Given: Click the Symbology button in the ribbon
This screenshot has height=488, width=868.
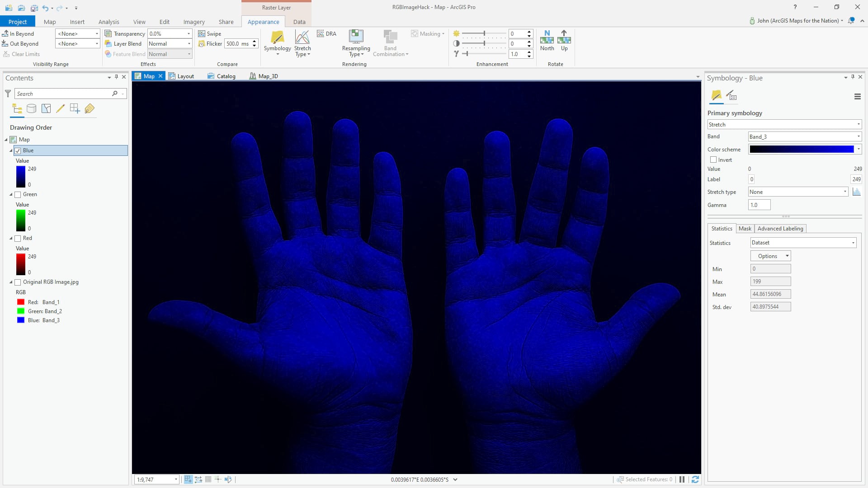Looking at the screenshot, I should 277,40.
